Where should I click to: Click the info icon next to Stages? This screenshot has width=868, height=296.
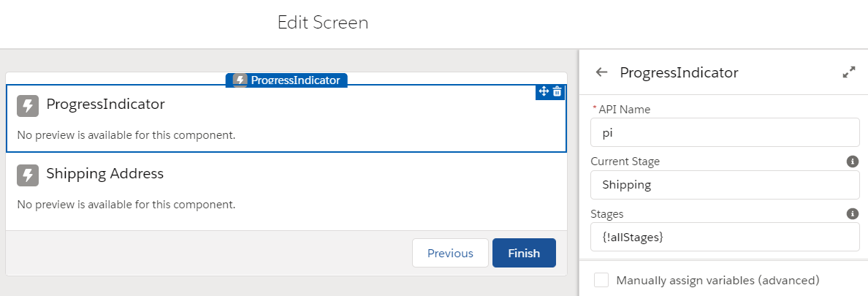[x=853, y=213]
